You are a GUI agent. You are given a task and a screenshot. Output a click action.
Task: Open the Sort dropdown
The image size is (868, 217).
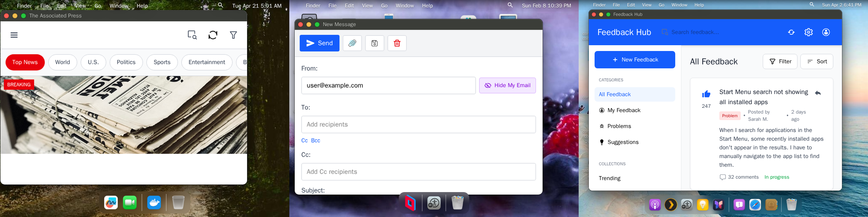pos(817,61)
